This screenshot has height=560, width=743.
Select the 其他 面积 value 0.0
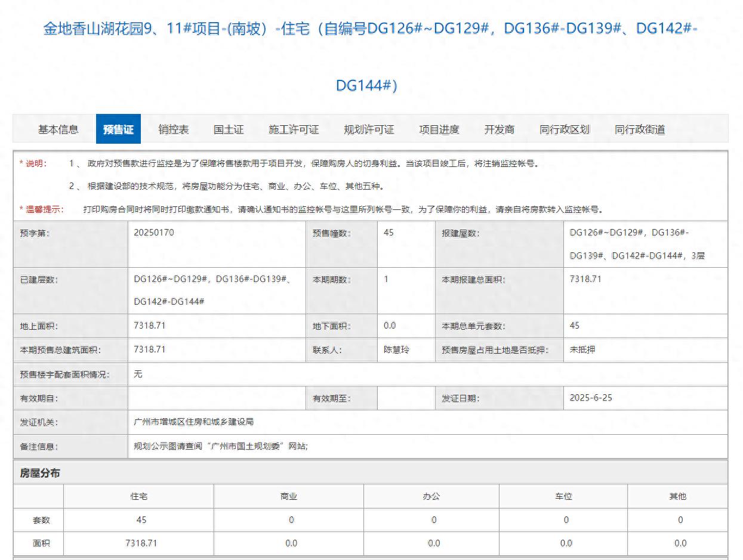(680, 543)
